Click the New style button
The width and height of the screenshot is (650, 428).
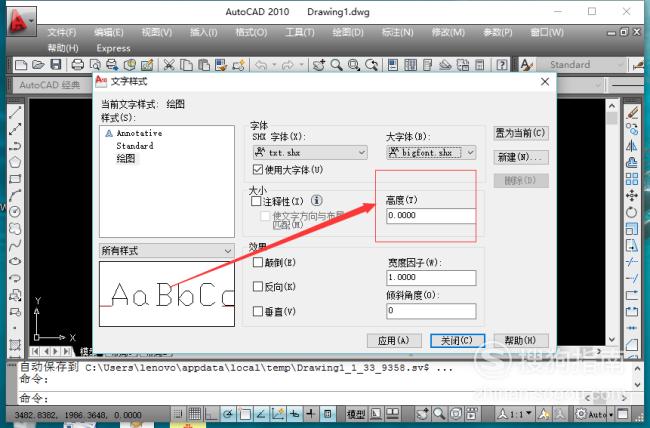tap(521, 157)
